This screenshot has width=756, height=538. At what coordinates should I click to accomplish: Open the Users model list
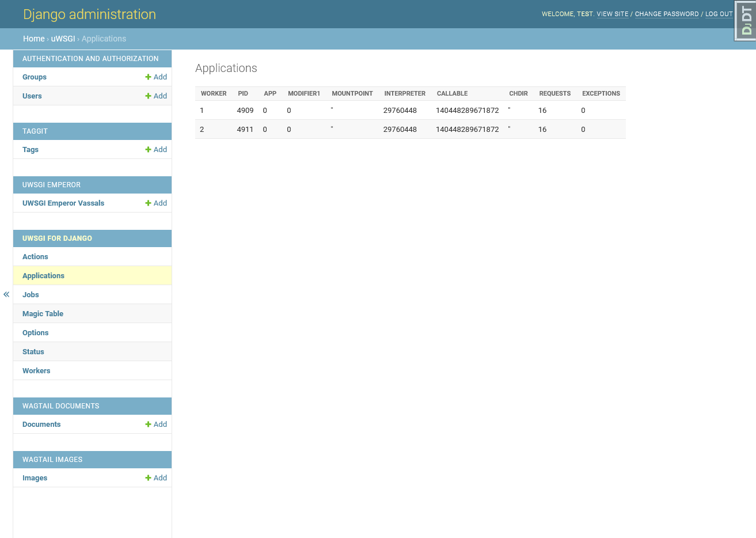[x=32, y=96]
